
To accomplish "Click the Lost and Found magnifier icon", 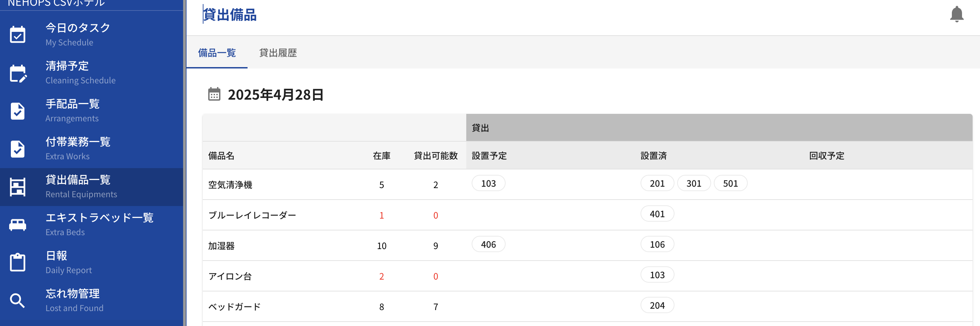I will click(18, 301).
